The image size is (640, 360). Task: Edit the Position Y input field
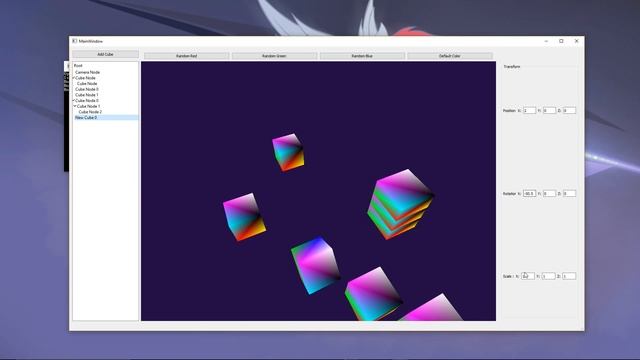[x=549, y=111]
